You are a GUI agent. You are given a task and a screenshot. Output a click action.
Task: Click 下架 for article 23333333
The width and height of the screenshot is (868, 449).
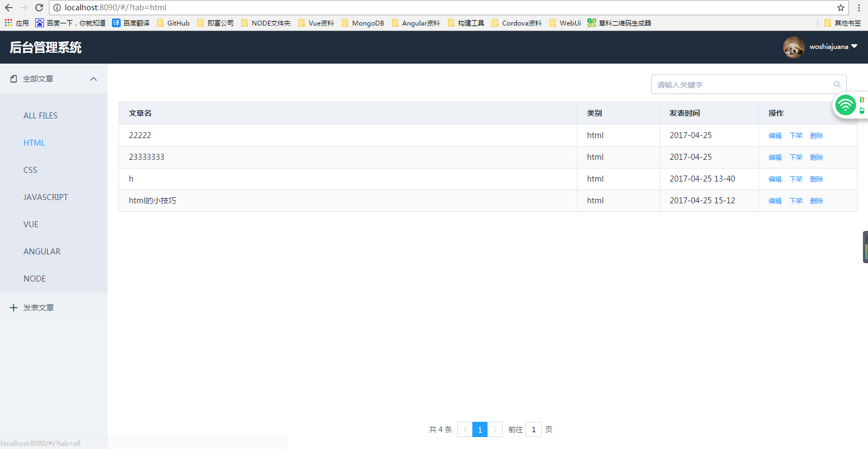click(x=796, y=158)
